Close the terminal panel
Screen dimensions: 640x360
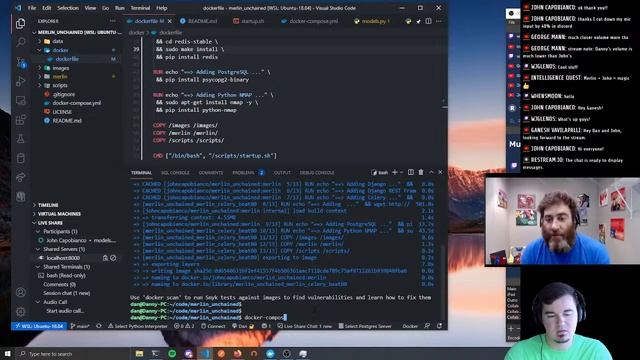coord(440,172)
